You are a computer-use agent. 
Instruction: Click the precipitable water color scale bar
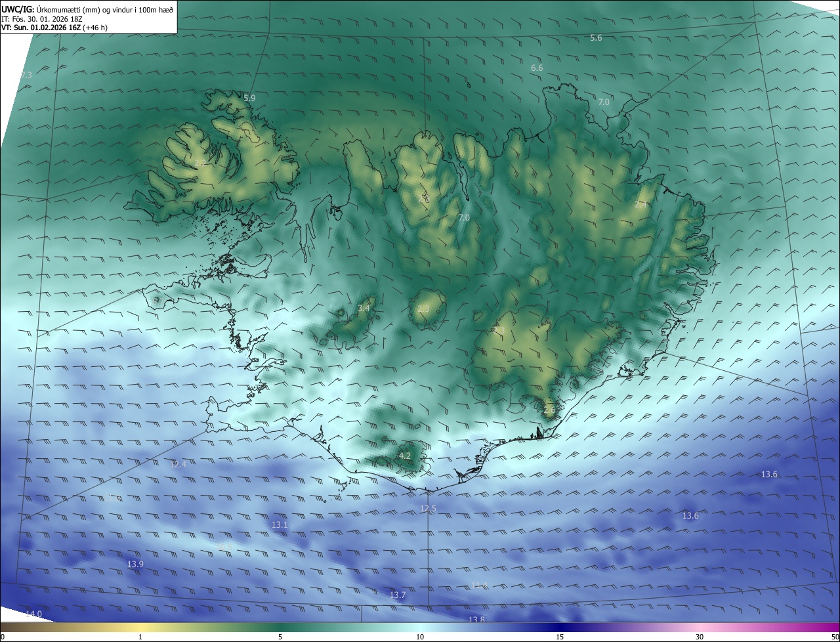tap(420, 627)
